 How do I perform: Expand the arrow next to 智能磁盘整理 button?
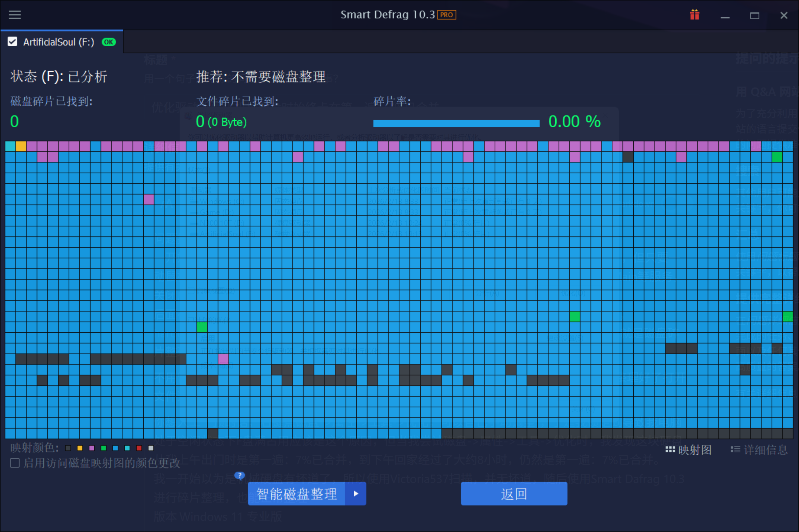(x=356, y=493)
